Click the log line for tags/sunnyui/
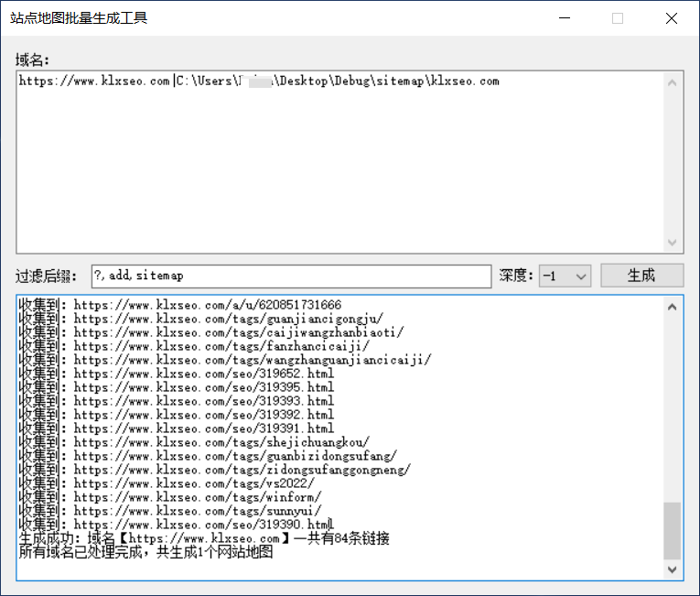This screenshot has width=700, height=596. tap(170, 511)
